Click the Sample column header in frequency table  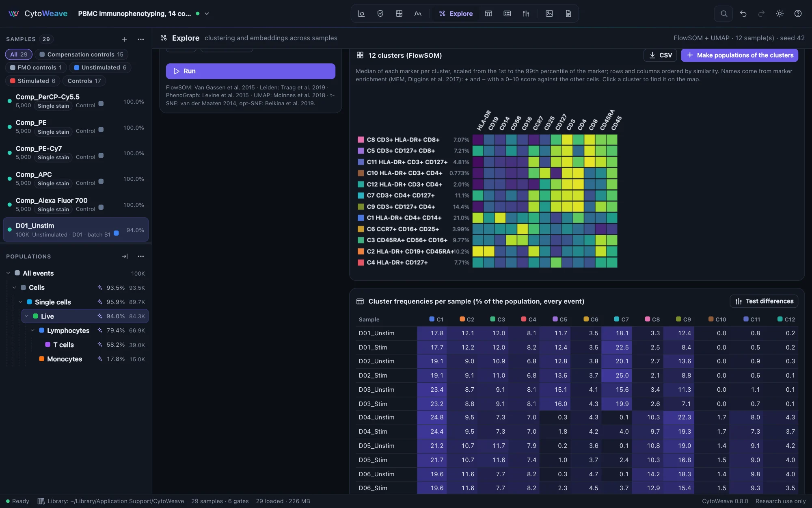[369, 319]
